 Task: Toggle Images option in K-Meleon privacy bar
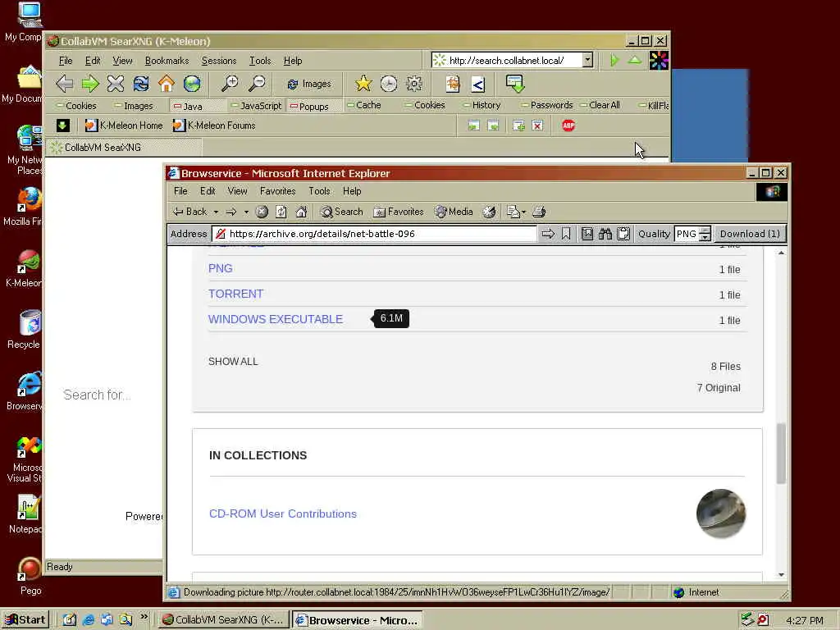pos(134,106)
